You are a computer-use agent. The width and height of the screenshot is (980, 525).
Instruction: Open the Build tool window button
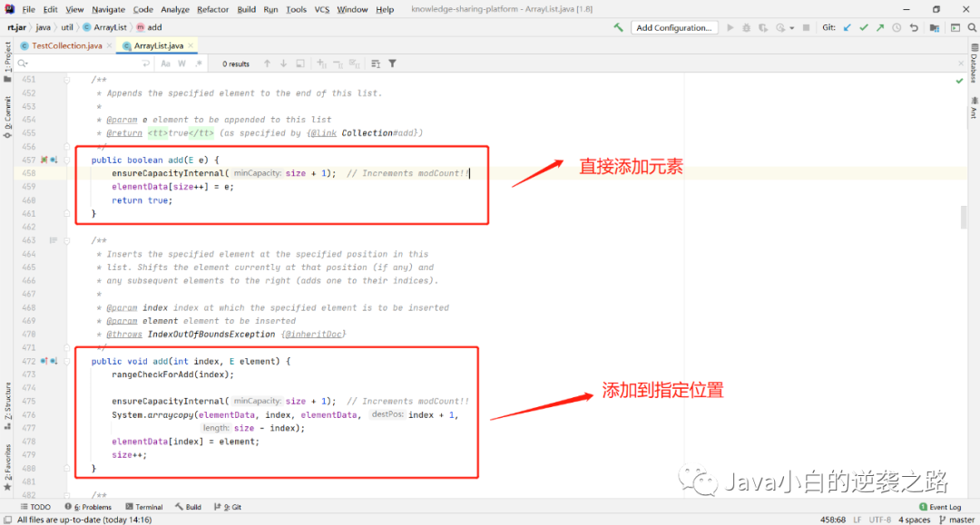coord(188,507)
